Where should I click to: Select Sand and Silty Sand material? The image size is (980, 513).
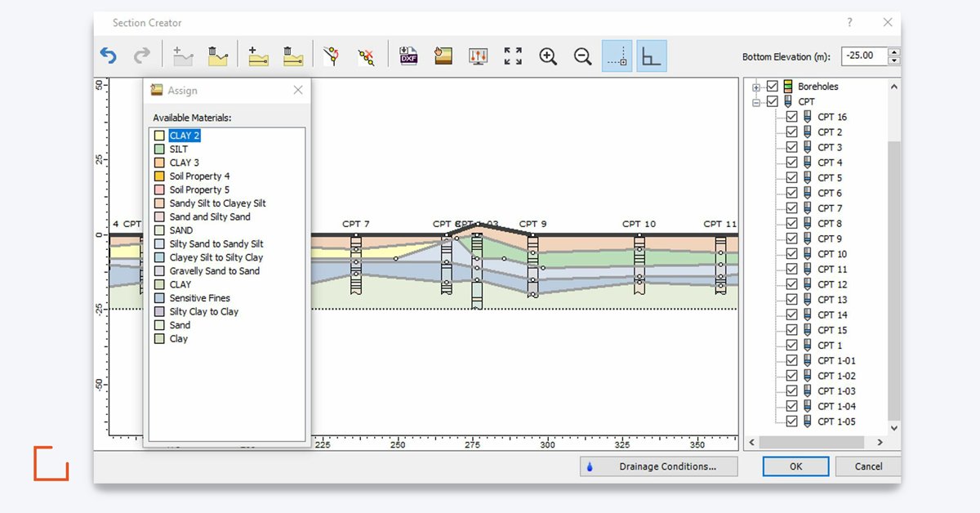210,216
